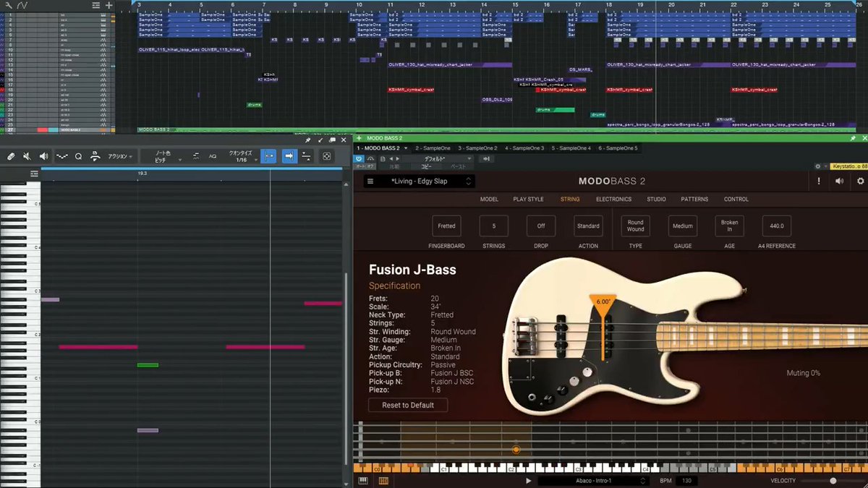Click the plus icon on MODO BASS 2 title bar
Image resolution: width=868 pixels, height=488 pixels.
pos(359,138)
